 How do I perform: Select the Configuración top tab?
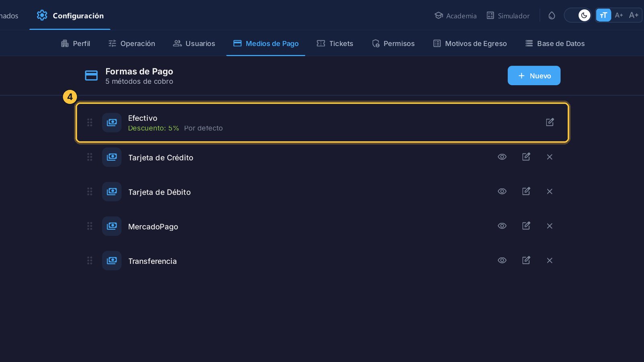[x=70, y=16]
